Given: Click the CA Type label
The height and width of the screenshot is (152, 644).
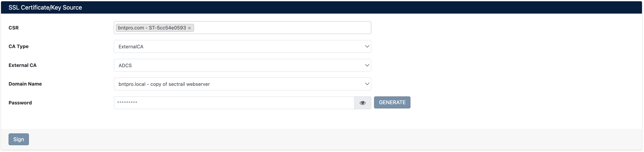Looking at the screenshot, I should (x=18, y=47).
